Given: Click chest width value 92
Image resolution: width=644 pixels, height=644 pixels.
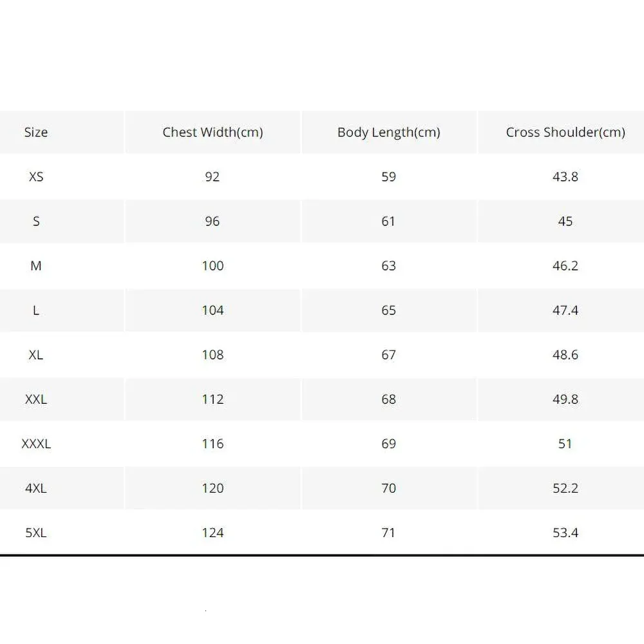Looking at the screenshot, I should coord(213,176).
